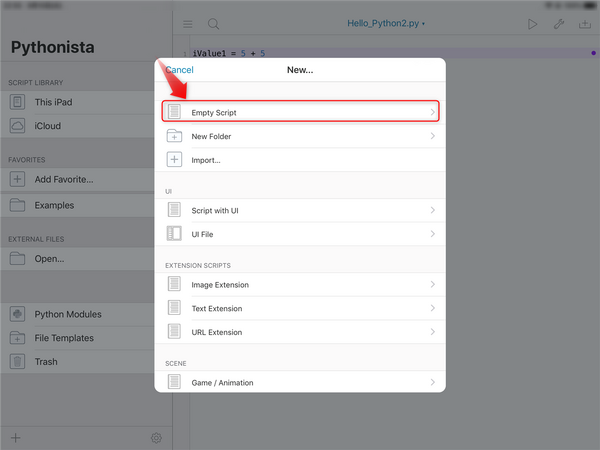Select the Empty Script document icon
Viewport: 600px width, 450px height.
pos(174,112)
